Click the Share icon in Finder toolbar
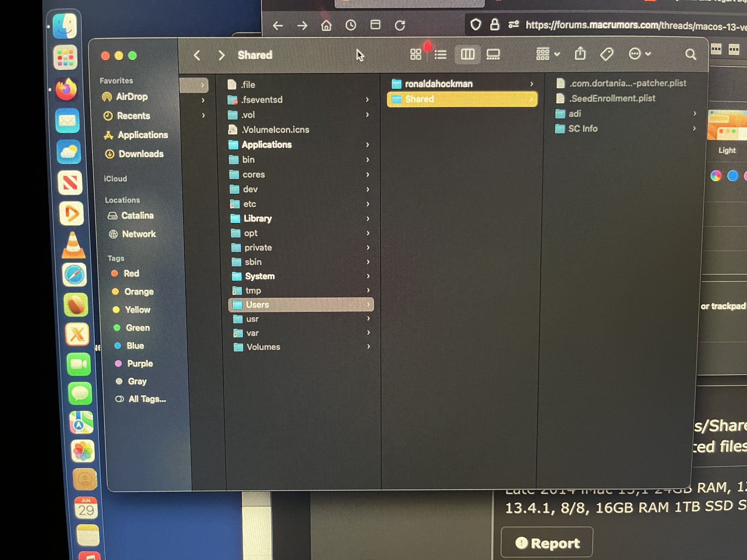Viewport: 747px width, 560px height. [580, 54]
